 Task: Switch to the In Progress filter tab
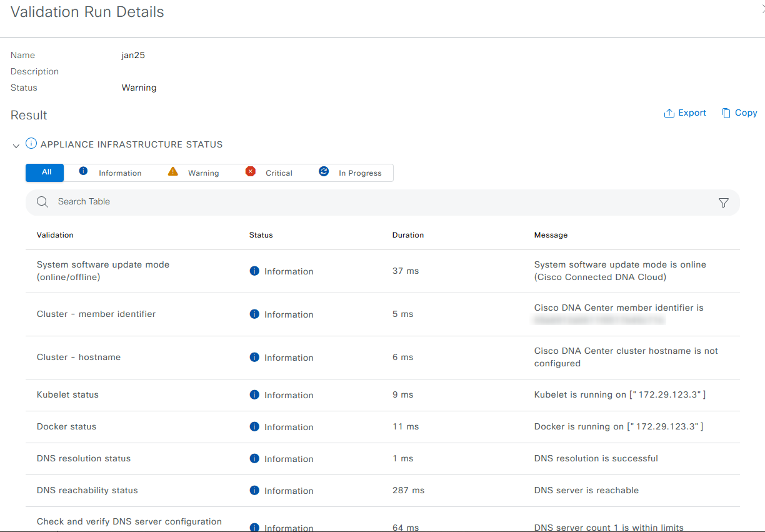point(351,173)
